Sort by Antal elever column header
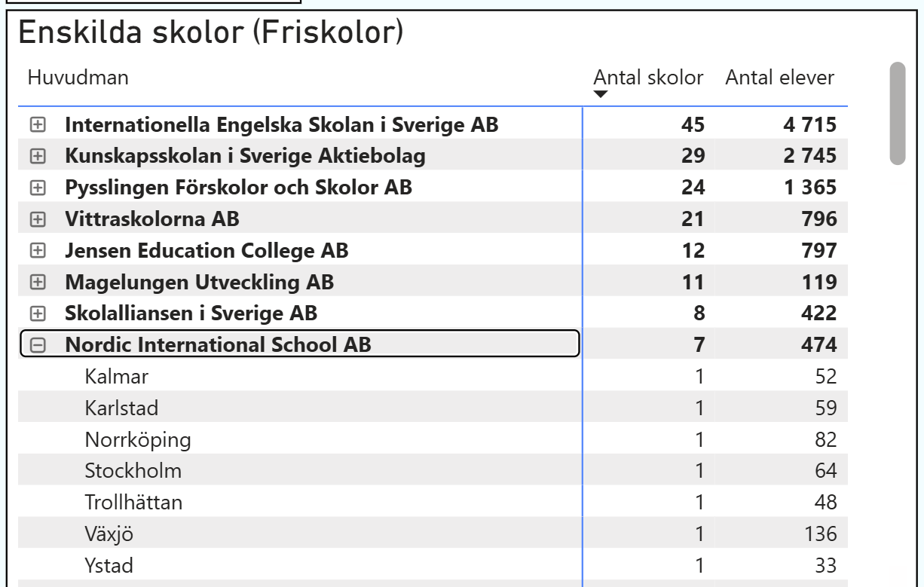 (x=779, y=78)
